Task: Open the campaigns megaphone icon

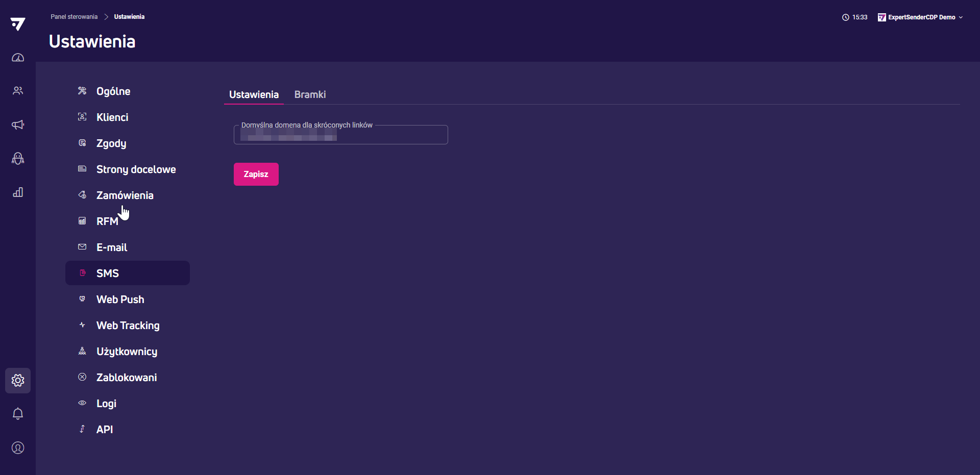Action: coord(18,125)
